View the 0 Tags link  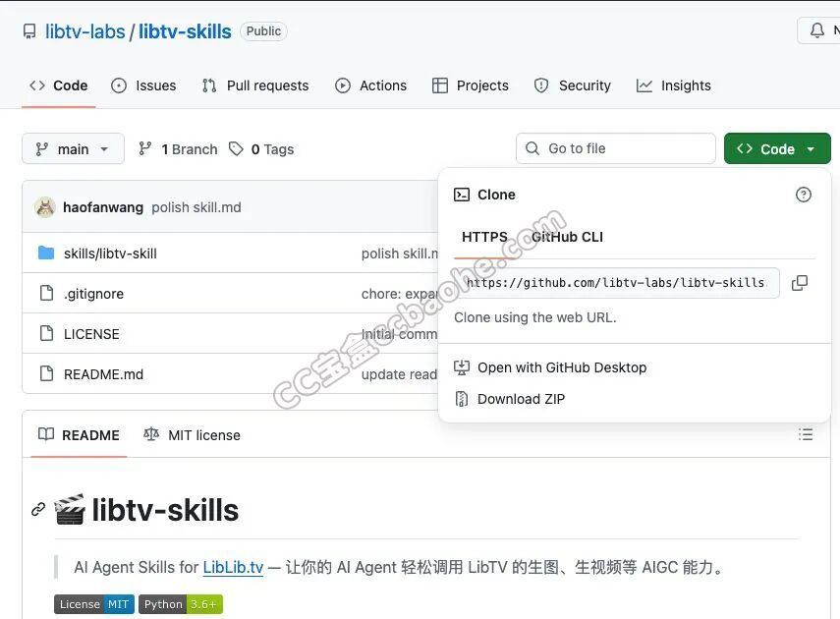tap(261, 149)
